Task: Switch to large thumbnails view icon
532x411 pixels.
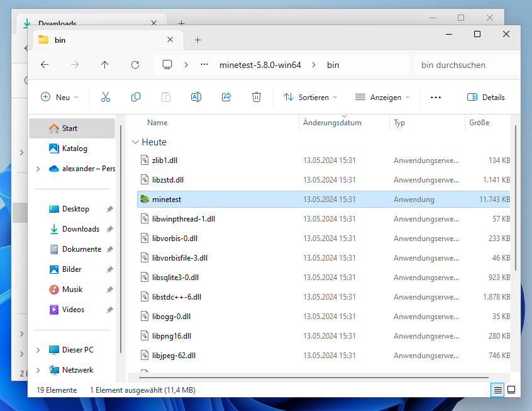Action: click(x=511, y=390)
